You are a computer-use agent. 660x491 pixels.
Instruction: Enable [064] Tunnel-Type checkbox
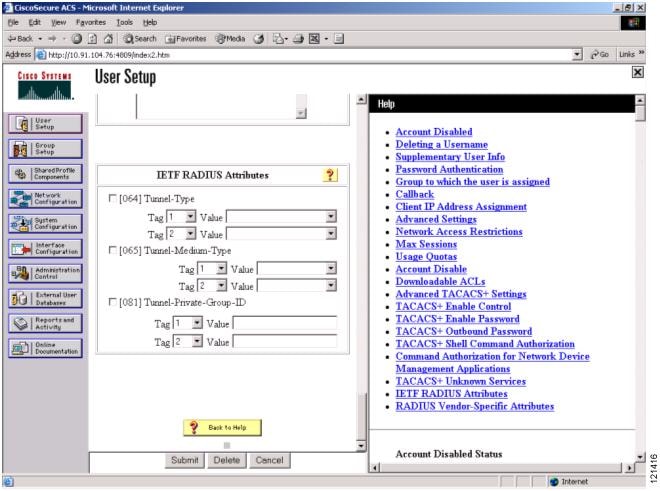[x=112, y=198]
